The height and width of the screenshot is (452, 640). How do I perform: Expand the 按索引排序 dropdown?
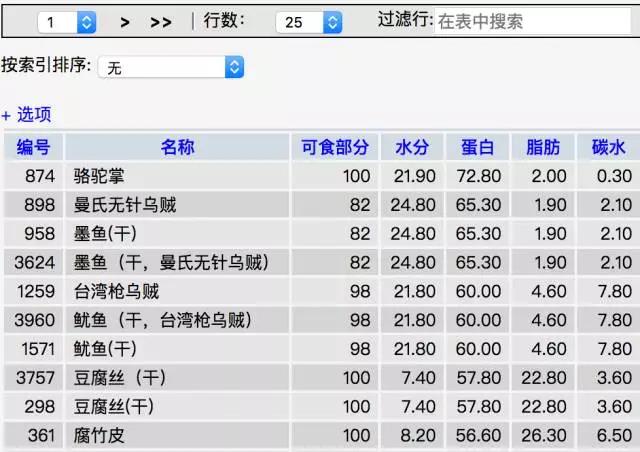171,67
